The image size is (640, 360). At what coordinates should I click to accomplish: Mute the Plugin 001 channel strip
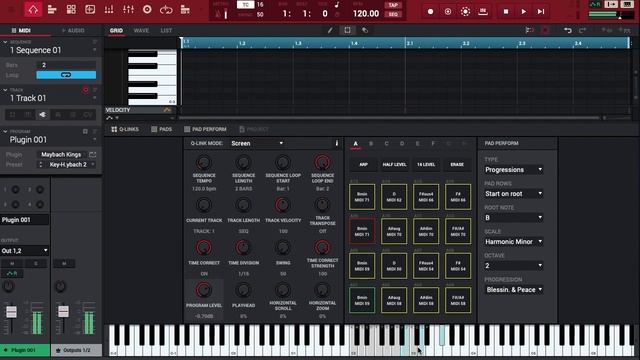point(12,264)
